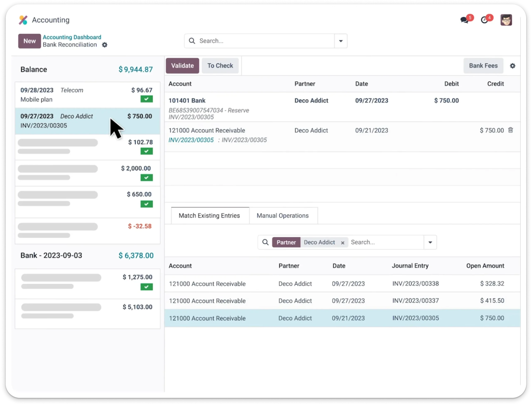Open Accounting Dashboard breadcrumb link

pos(72,37)
